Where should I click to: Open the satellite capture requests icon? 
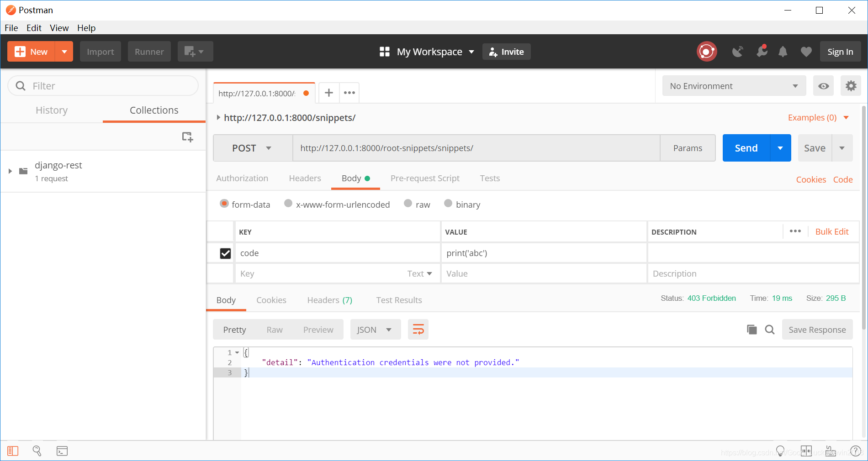click(x=737, y=52)
